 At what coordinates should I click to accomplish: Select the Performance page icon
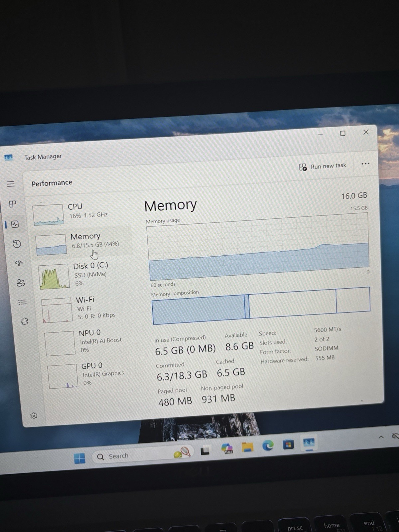click(15, 224)
